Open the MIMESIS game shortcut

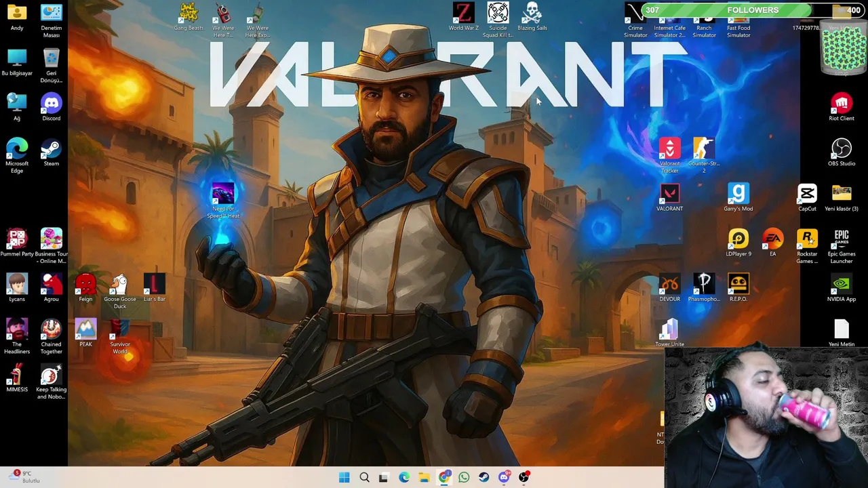tap(17, 379)
